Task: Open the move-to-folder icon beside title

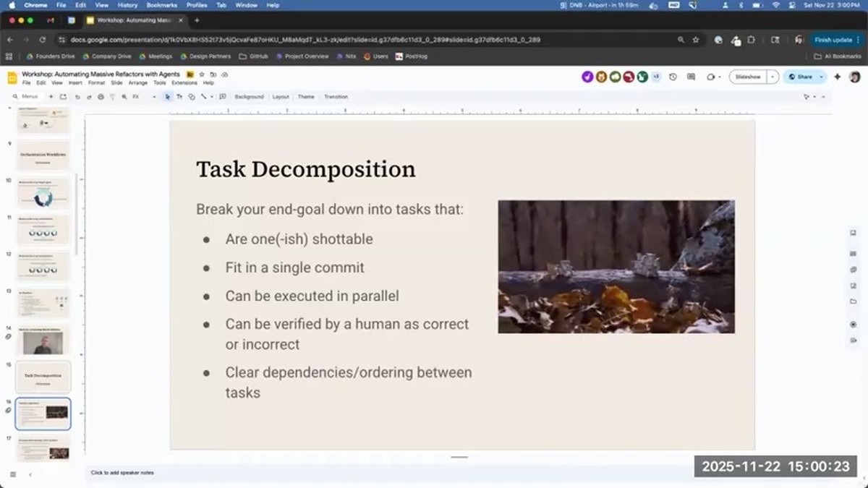Action: pyautogui.click(x=213, y=74)
